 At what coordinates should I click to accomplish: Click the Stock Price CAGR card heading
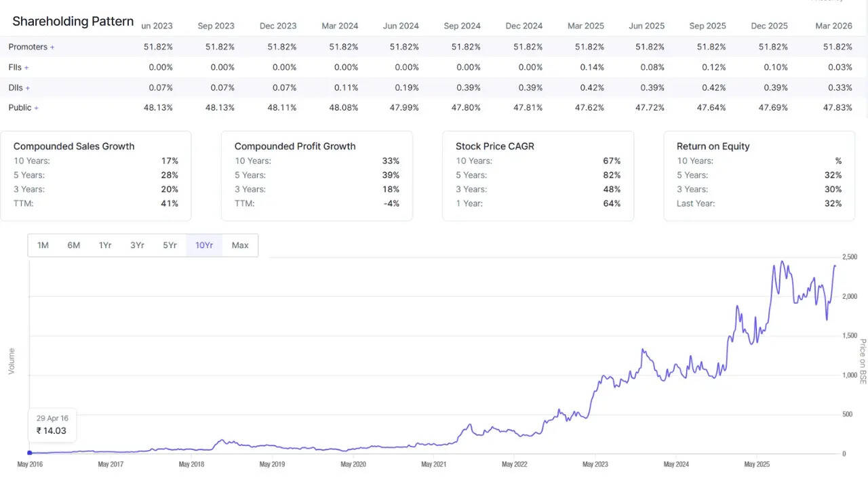coord(494,146)
